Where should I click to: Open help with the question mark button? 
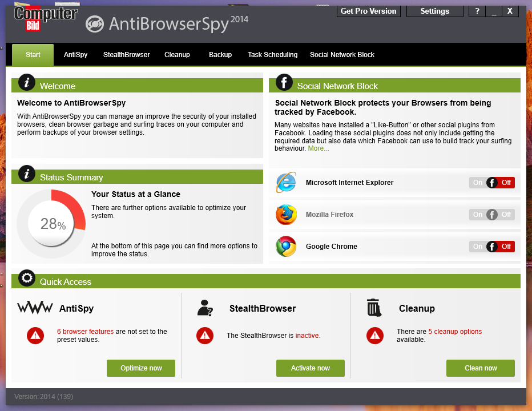pyautogui.click(x=477, y=11)
